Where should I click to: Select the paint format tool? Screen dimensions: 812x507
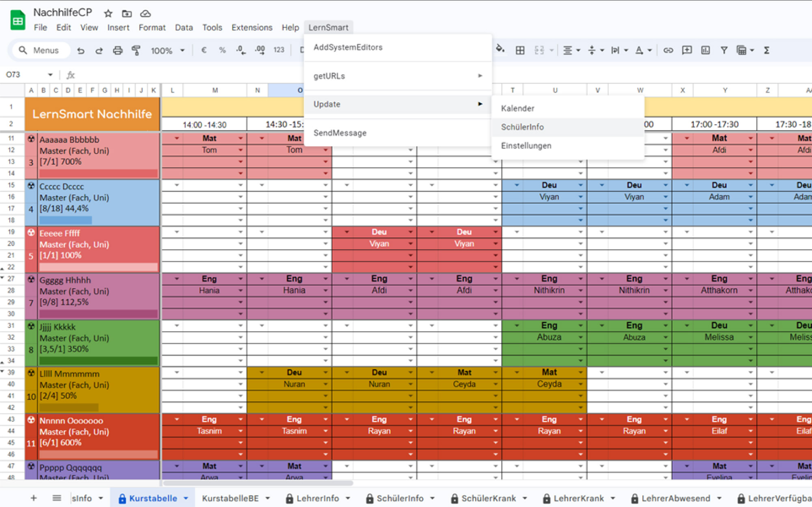pyautogui.click(x=136, y=50)
